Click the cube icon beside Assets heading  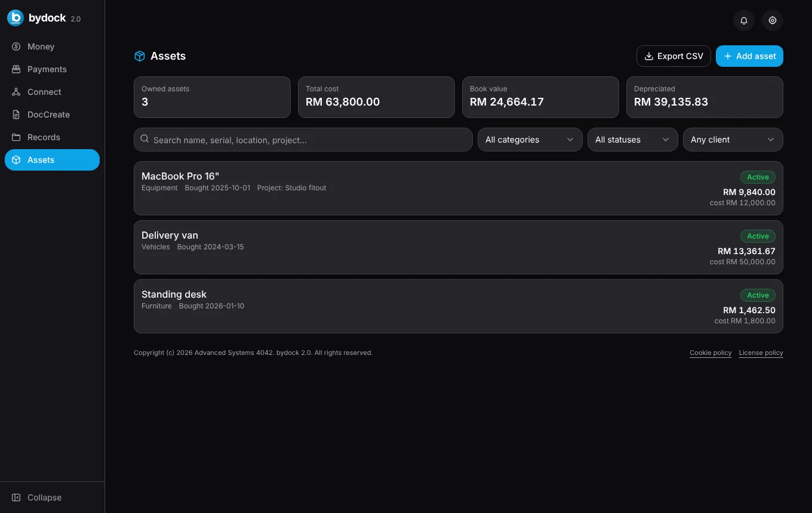pos(140,56)
